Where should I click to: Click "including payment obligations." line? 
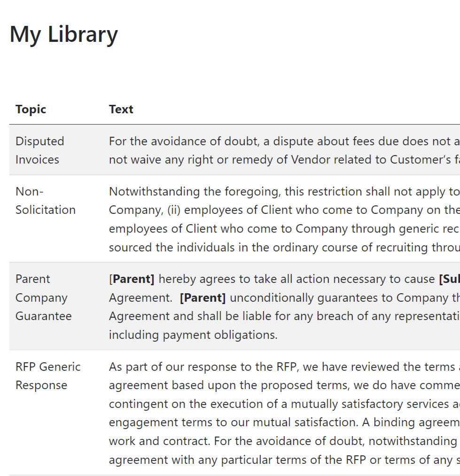pyautogui.click(x=193, y=335)
